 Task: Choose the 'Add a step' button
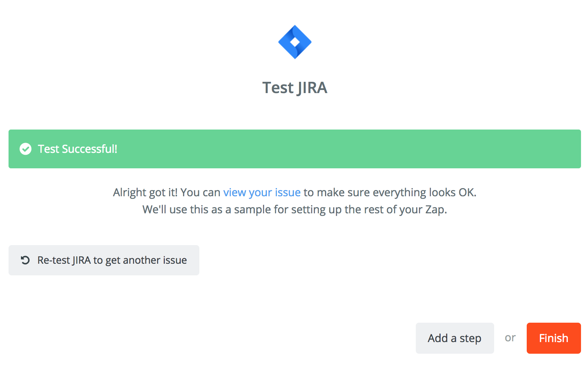455,338
